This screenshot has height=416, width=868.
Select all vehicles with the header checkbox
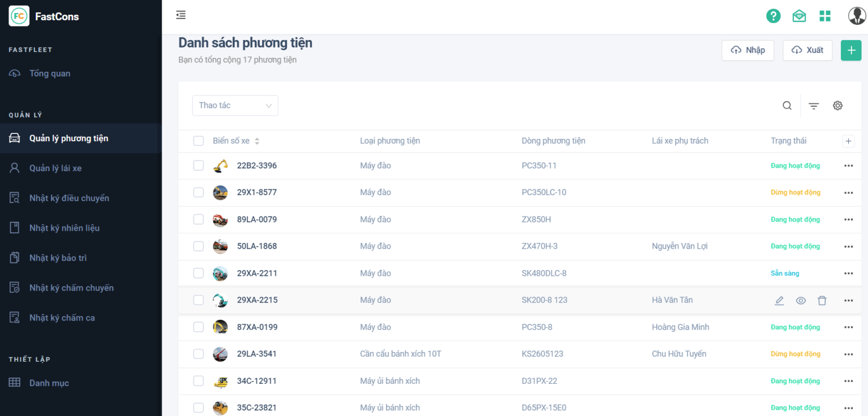pyautogui.click(x=198, y=141)
